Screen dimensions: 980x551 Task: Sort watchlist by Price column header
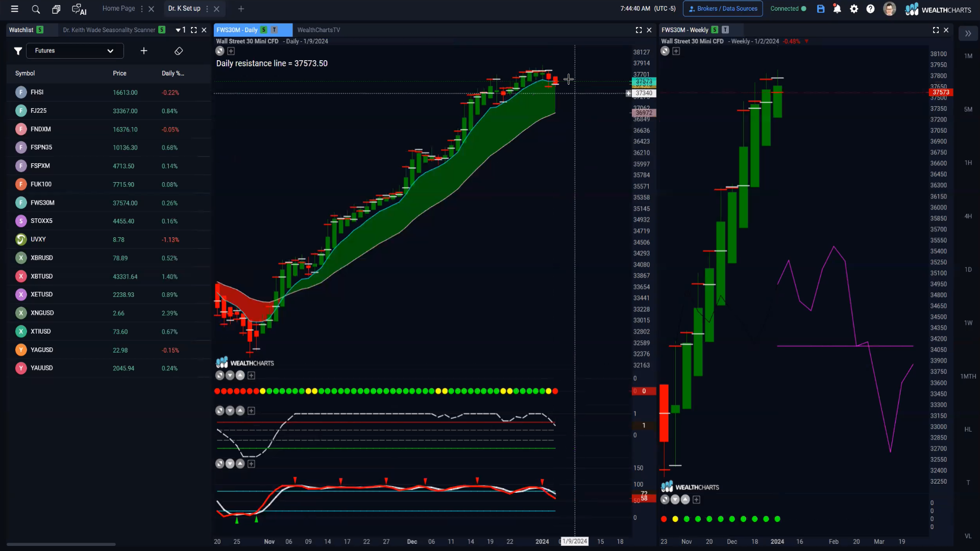click(x=119, y=73)
